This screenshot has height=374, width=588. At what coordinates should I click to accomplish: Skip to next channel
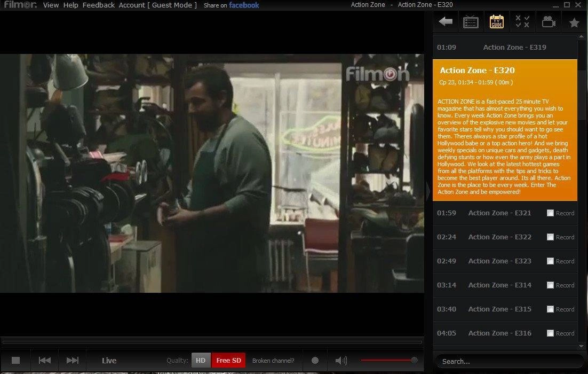[73, 361]
